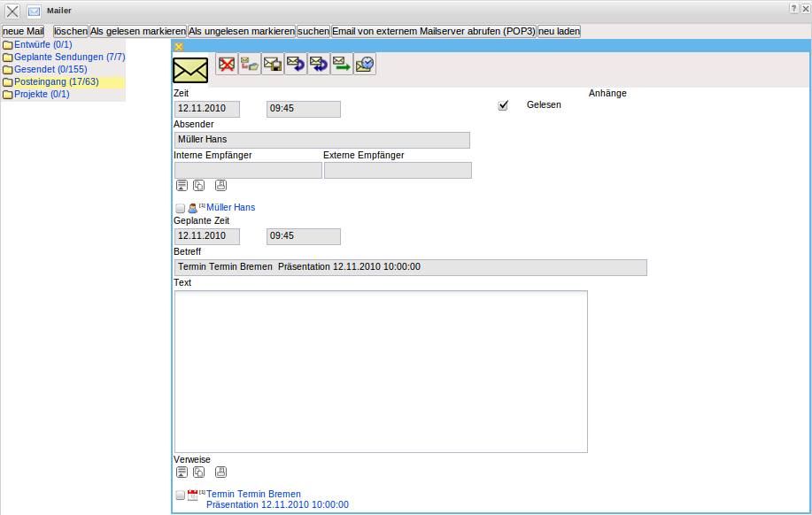The width and height of the screenshot is (812, 515).
Task: Click the Zeit date field 12.11.2010
Action: (x=207, y=109)
